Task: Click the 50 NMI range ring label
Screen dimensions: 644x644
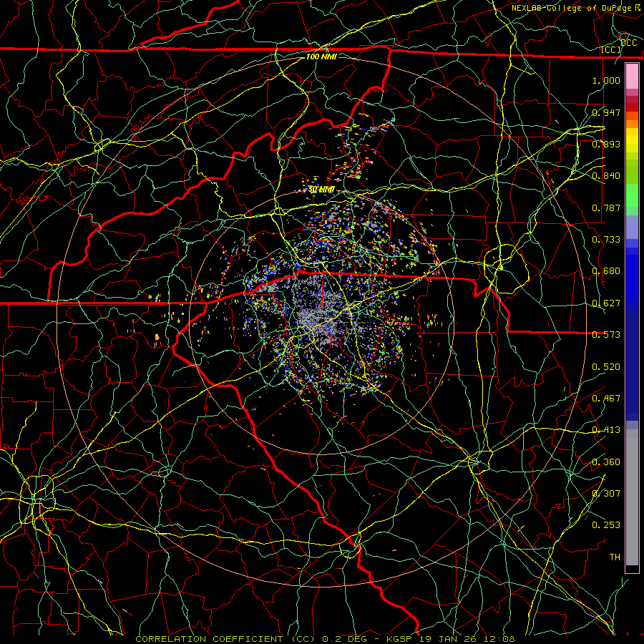Action: point(321,190)
